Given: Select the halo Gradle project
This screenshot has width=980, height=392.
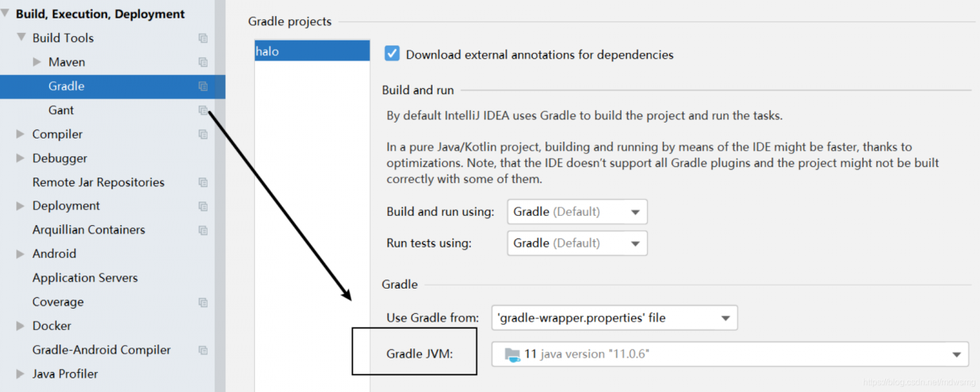Looking at the screenshot, I should (x=312, y=51).
